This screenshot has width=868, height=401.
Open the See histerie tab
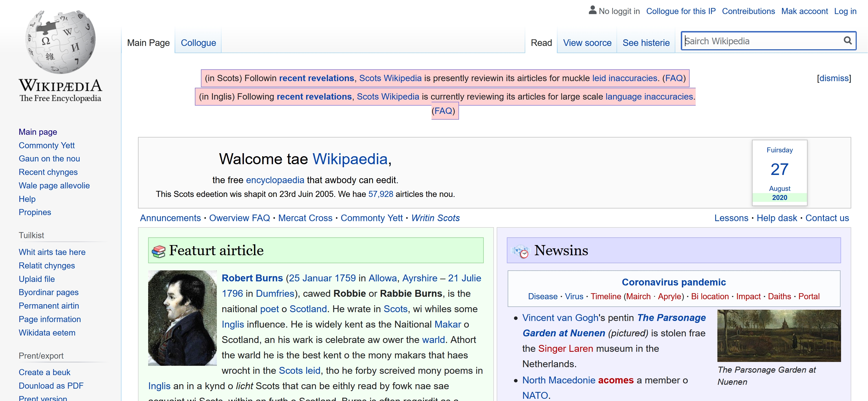click(646, 43)
